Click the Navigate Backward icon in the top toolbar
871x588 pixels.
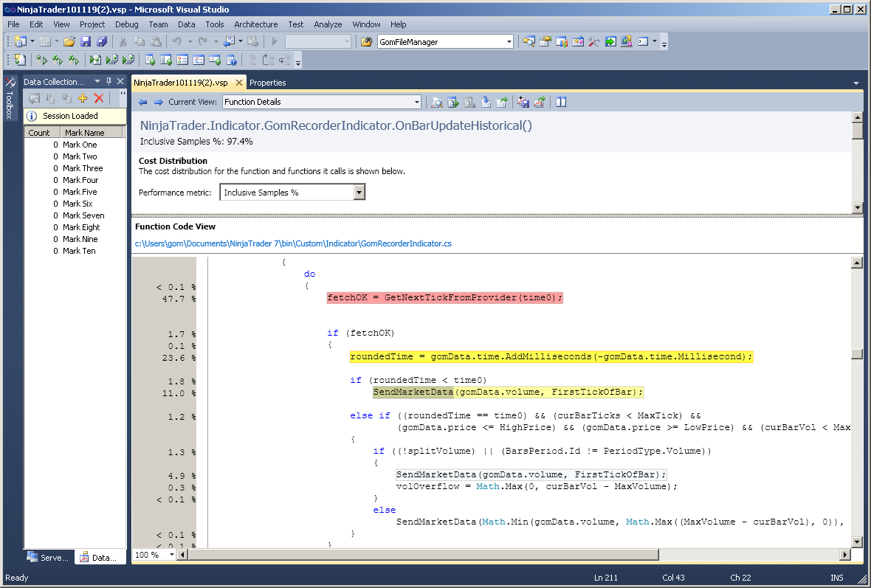click(x=229, y=41)
